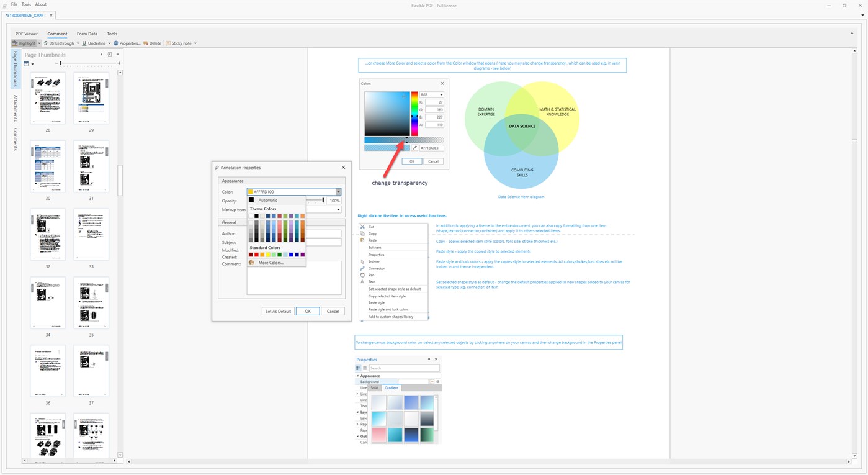Pick the dark green standard color swatch

280,255
